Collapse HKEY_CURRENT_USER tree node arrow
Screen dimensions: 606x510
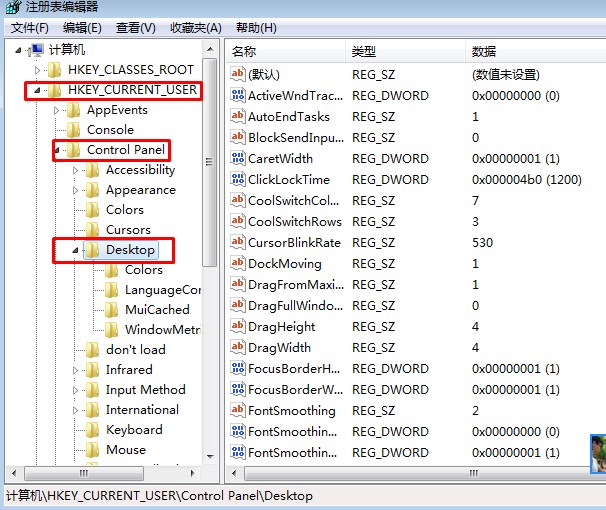click(x=37, y=90)
